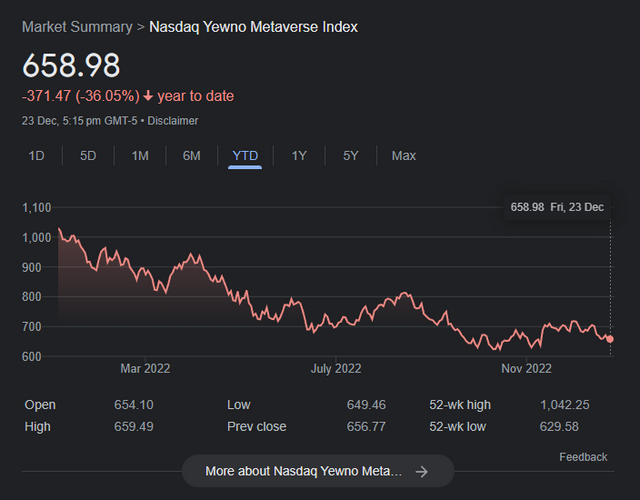Screen dimensions: 640x500
Task: Click the 658.98 Fri, 23 Dec tooltip
Action: [557, 207]
